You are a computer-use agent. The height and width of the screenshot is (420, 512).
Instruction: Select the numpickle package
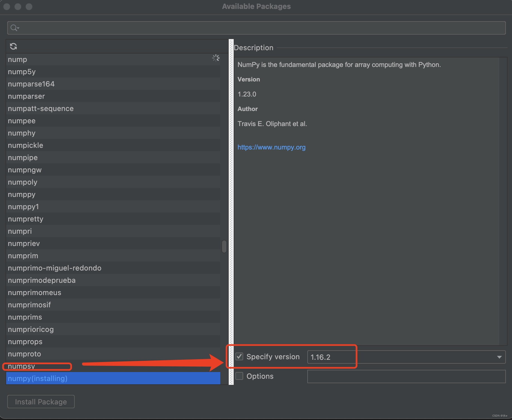(113, 145)
